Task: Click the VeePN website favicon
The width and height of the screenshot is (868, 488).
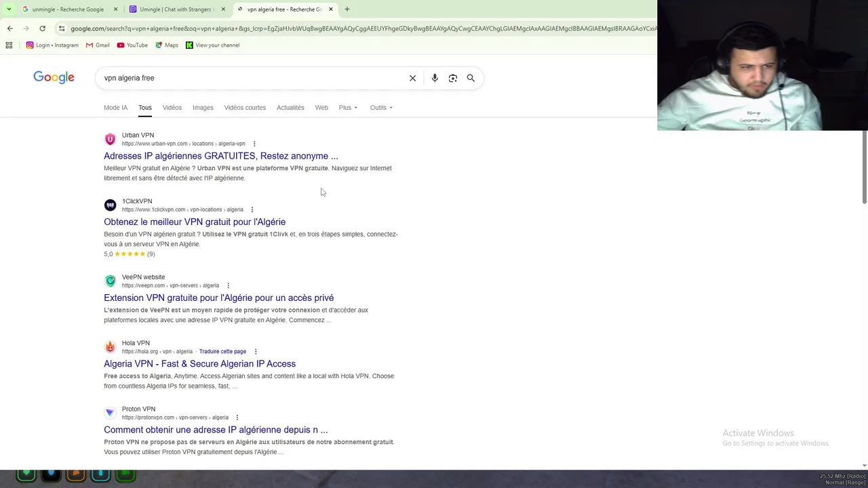Action: point(110,281)
